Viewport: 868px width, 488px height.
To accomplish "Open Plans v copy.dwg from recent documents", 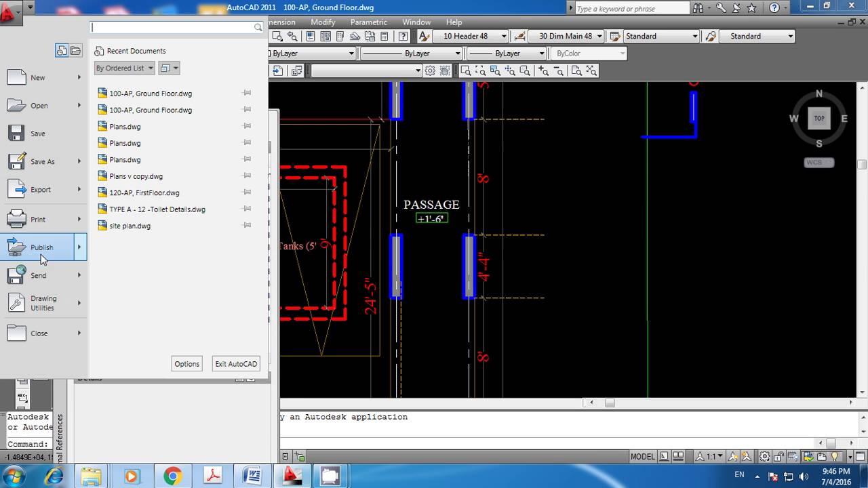I will [x=136, y=176].
